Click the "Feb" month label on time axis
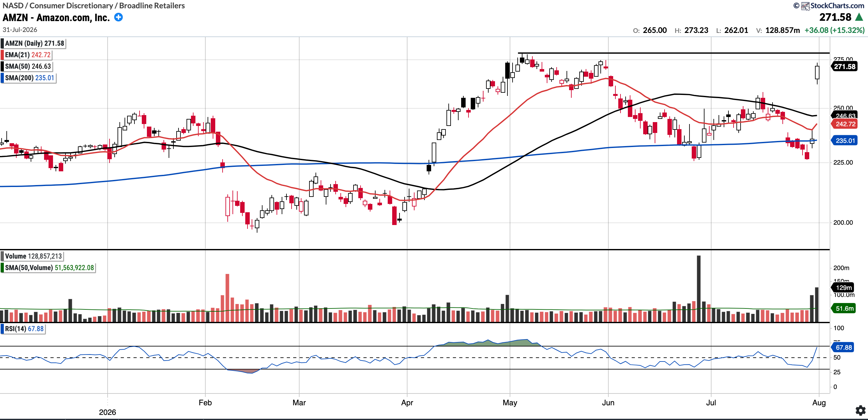The width and height of the screenshot is (868, 420). click(205, 402)
